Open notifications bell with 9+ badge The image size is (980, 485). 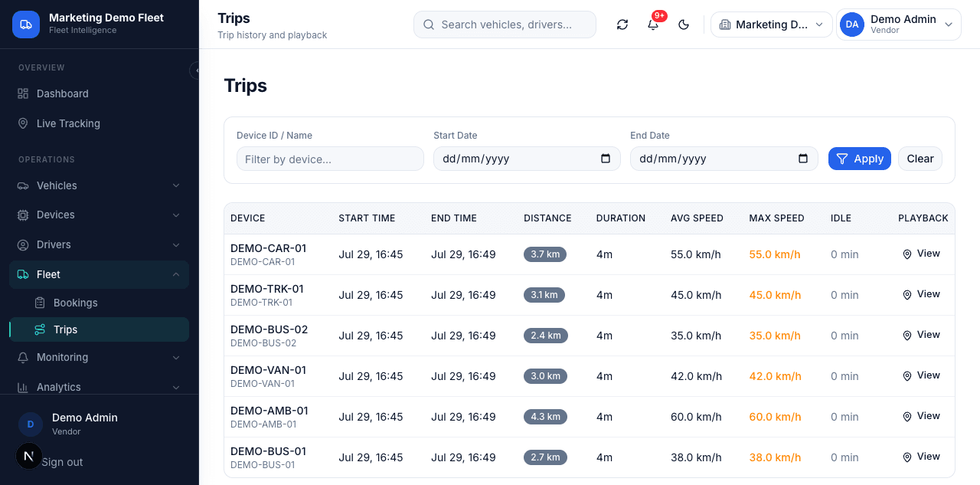[653, 25]
